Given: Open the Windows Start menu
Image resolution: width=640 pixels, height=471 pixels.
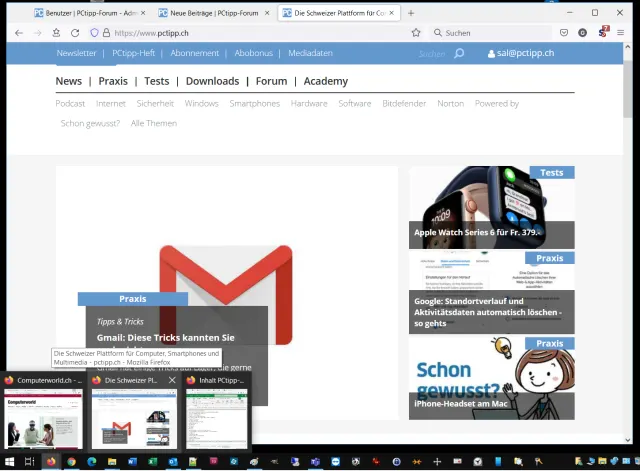Looking at the screenshot, I should pyautogui.click(x=8, y=462).
